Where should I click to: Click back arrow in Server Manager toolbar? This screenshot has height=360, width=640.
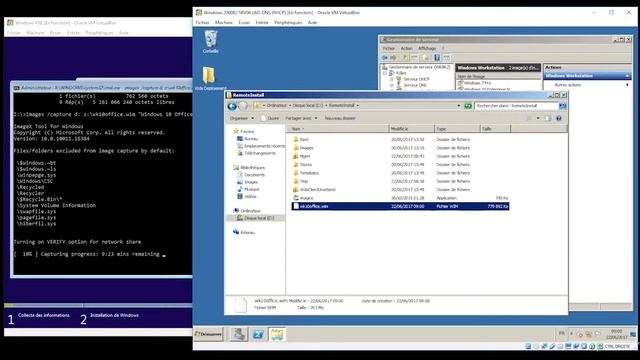[x=384, y=58]
